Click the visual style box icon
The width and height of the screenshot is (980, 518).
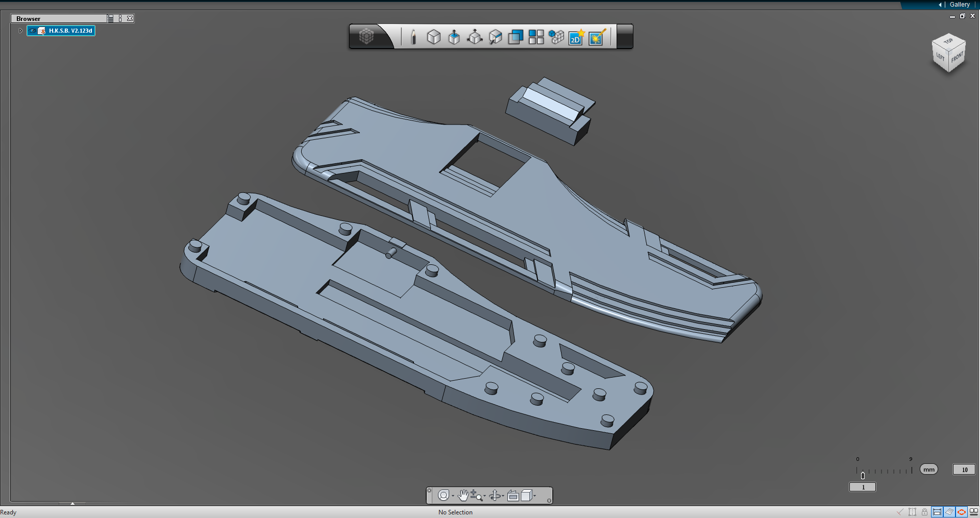tap(526, 495)
